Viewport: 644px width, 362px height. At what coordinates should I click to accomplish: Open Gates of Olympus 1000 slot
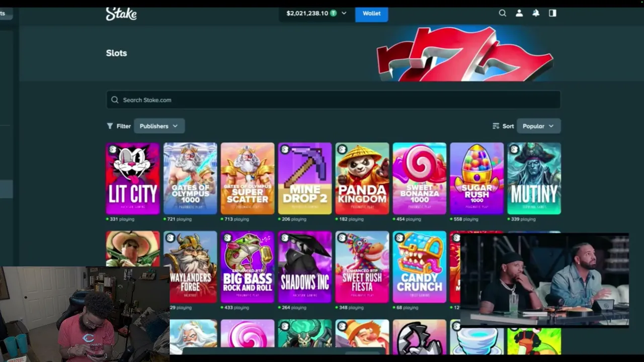190,178
